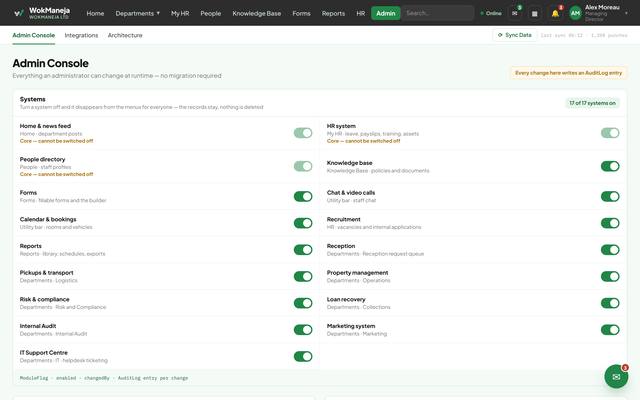Switch to the Integrations tab
Viewport: 640px width, 400px height.
pos(81,35)
